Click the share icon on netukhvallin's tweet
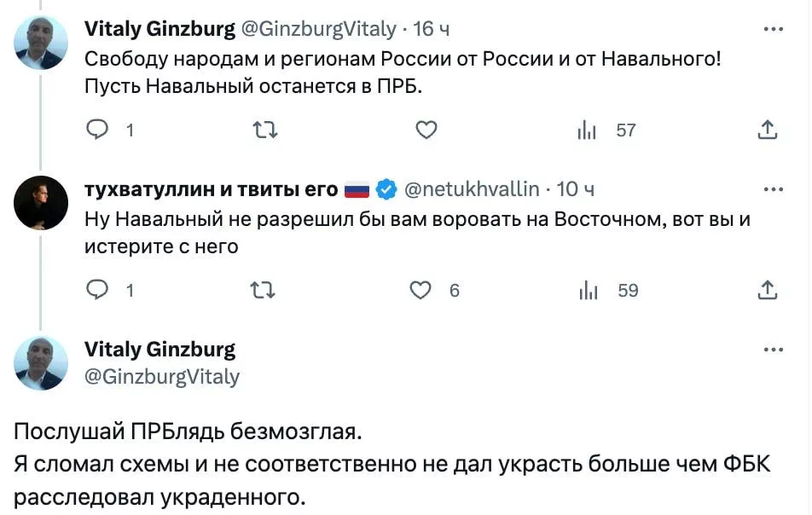The image size is (812, 515). coord(767,290)
